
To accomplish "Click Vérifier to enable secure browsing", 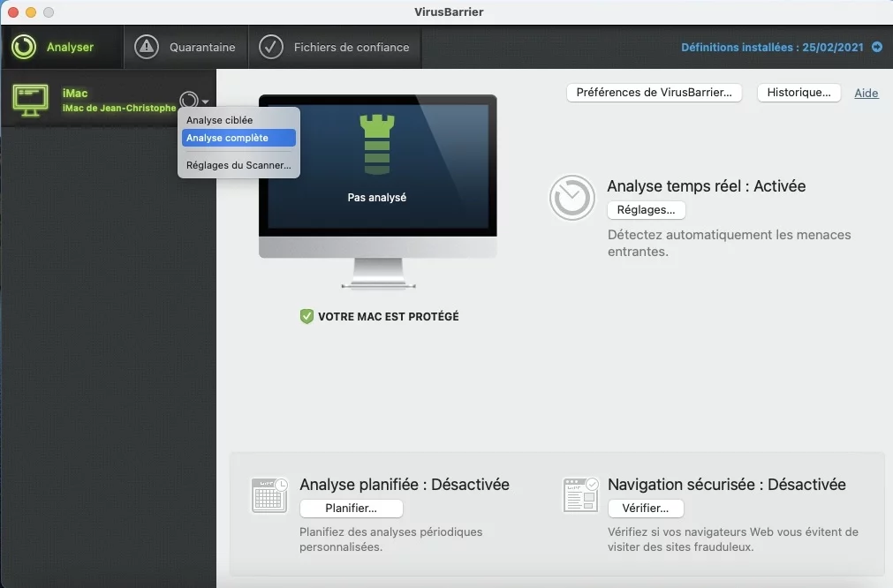I will pyautogui.click(x=645, y=508).
